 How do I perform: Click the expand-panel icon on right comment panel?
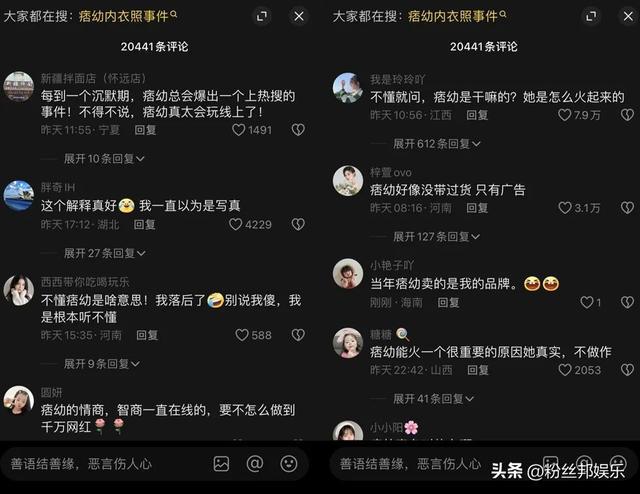(x=591, y=16)
